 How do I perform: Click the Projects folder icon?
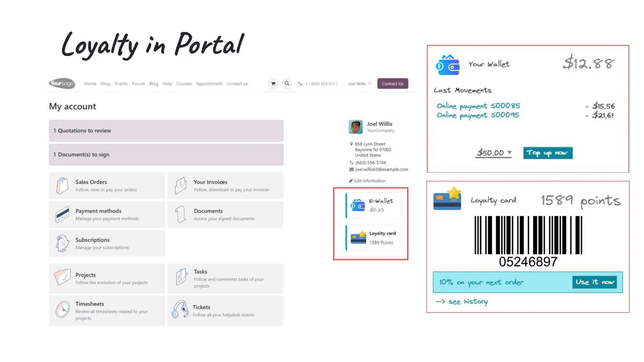62,277
